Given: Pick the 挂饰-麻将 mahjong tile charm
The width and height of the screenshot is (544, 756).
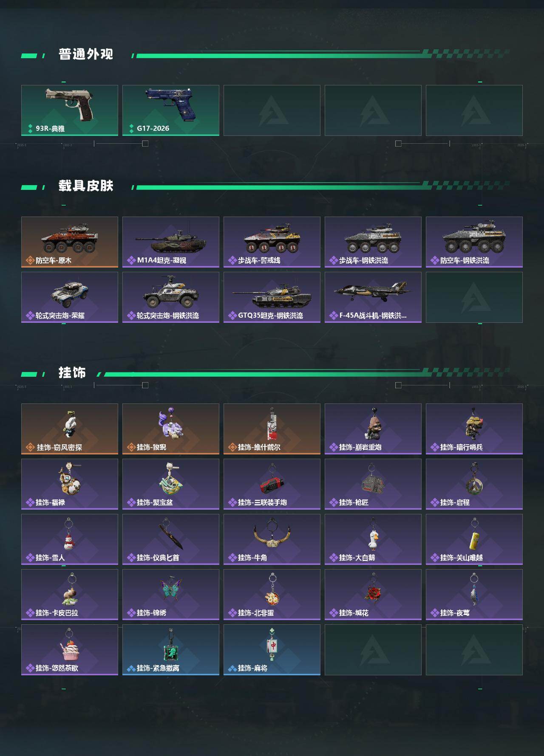Looking at the screenshot, I should tap(272, 650).
